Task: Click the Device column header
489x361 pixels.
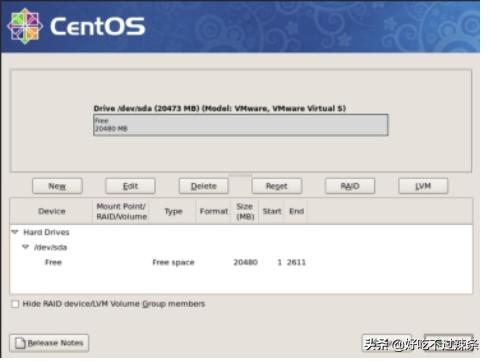Action: point(52,211)
